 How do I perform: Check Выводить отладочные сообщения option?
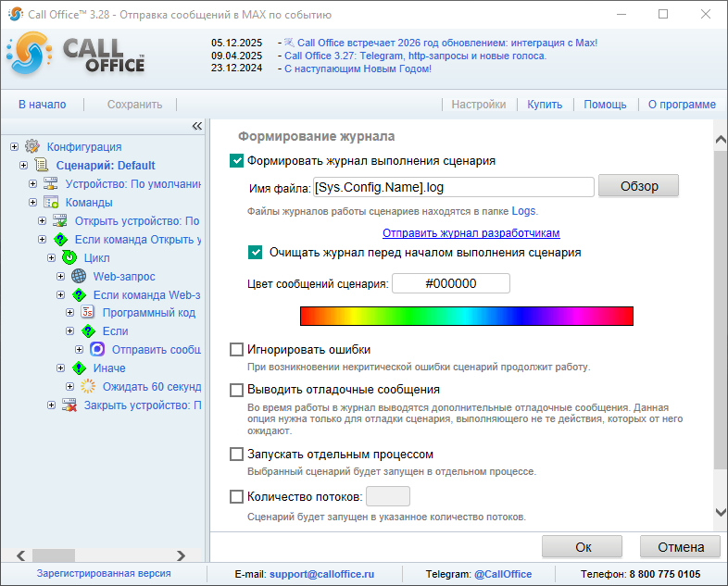[x=237, y=390]
